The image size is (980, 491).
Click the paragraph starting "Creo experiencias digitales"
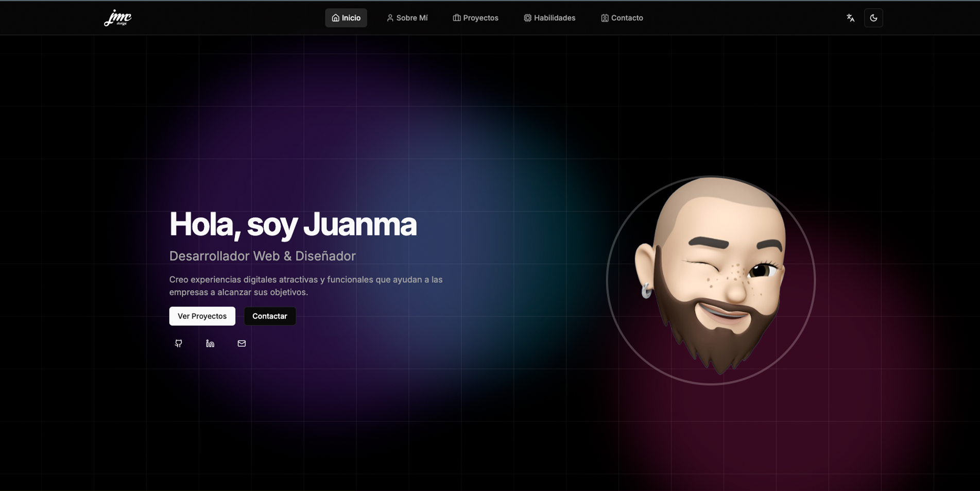coord(306,286)
